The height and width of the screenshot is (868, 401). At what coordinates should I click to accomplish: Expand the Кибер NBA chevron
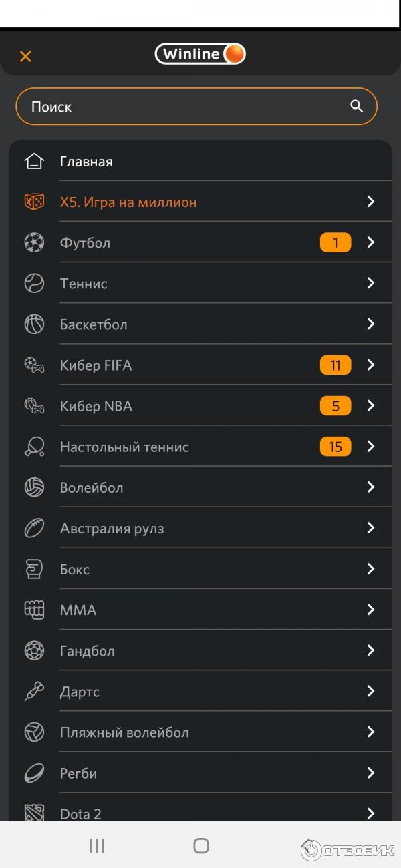[x=371, y=406]
